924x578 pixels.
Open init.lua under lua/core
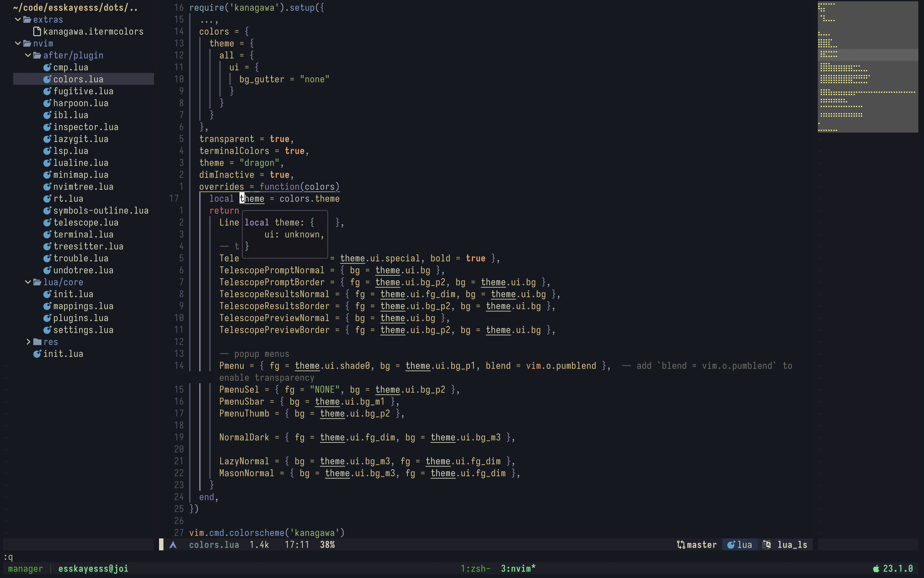pos(73,294)
